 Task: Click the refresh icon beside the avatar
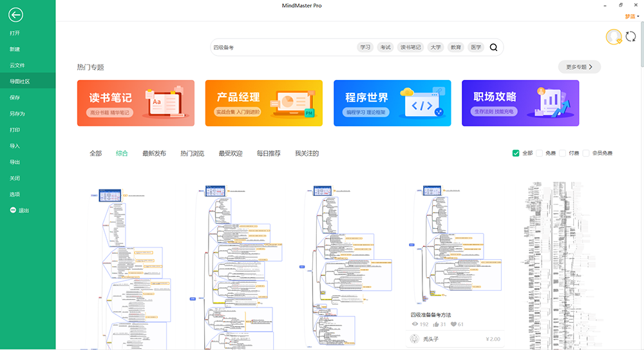pos(630,37)
